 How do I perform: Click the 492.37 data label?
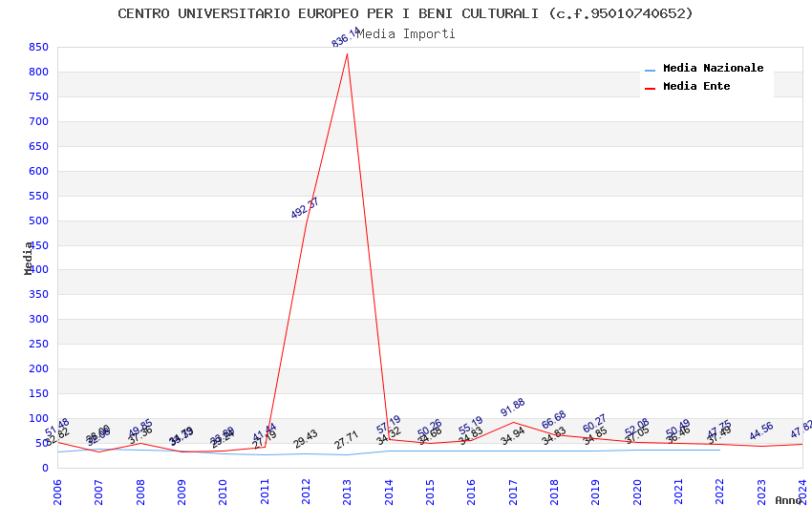[305, 208]
